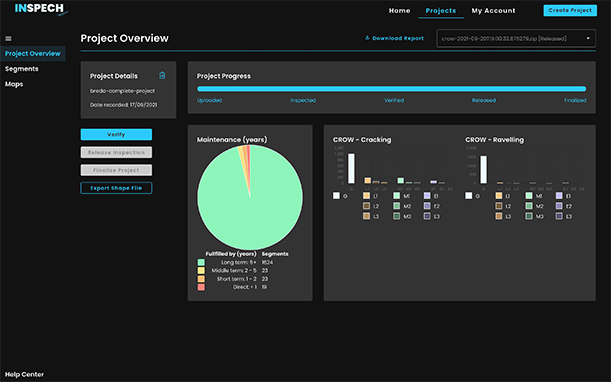The width and height of the screenshot is (611, 382).
Task: Expand the dropdown arrow beside Released file
Action: [x=588, y=39]
